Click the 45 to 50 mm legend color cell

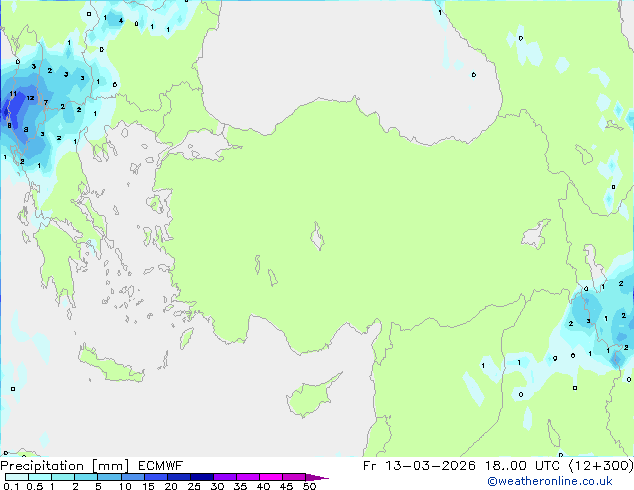point(294,477)
